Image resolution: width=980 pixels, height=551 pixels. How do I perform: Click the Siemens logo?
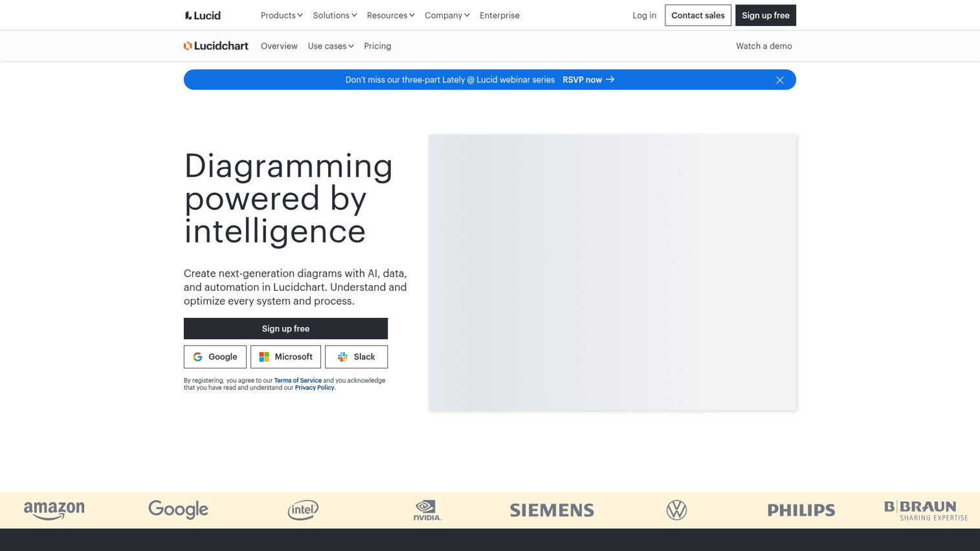pos(552,510)
